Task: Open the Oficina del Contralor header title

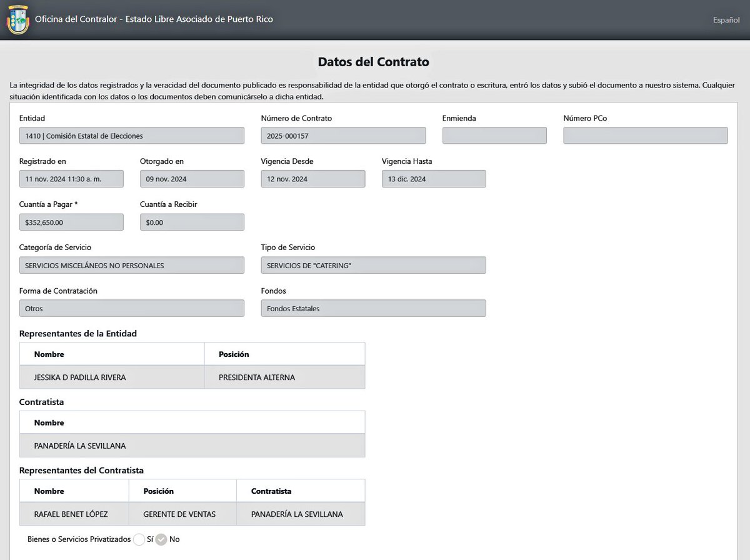Action: coord(154,19)
